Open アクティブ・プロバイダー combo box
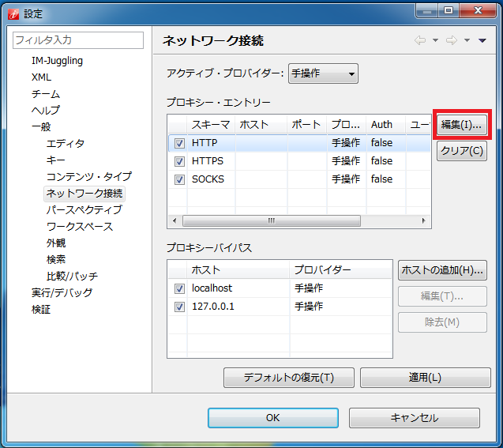Viewport: 503px width, 448px height. [323, 73]
